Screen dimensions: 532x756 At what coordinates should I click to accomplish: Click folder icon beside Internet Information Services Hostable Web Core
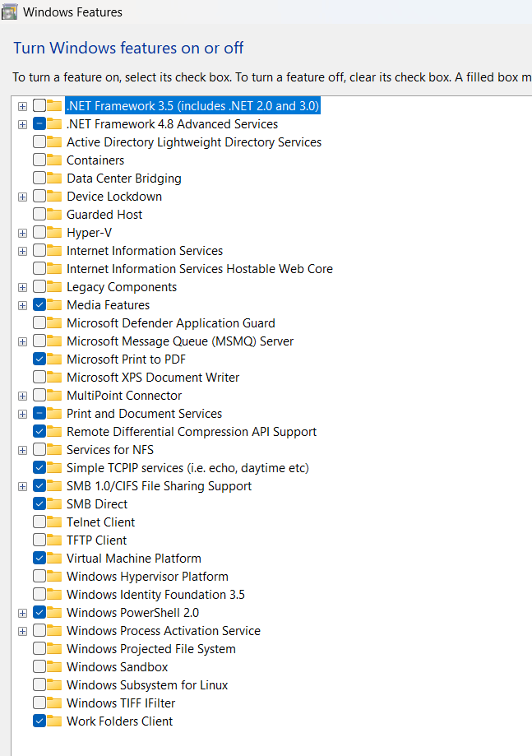(54, 268)
